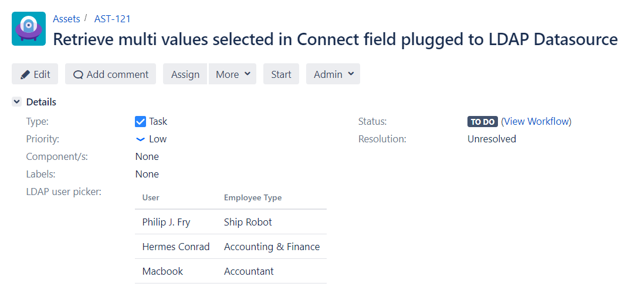Open the Assets breadcrumb link
The height and width of the screenshot is (304, 644).
coord(66,19)
